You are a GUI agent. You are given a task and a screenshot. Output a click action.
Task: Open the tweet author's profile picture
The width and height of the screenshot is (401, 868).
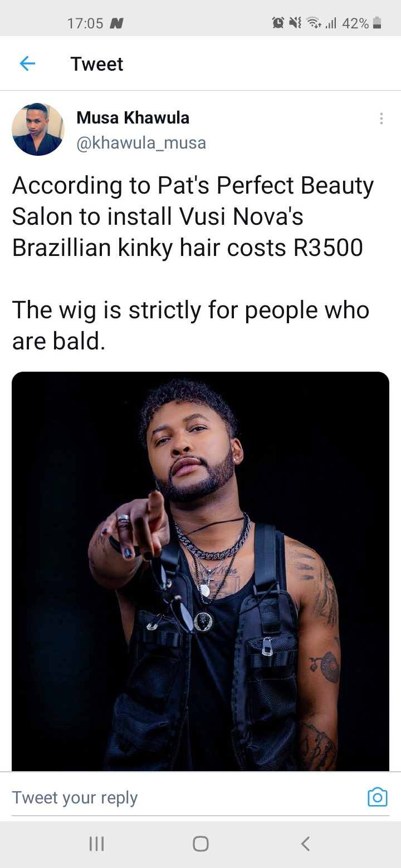[38, 129]
